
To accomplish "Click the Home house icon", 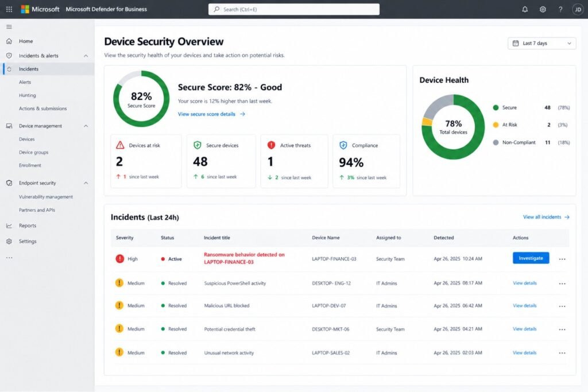I will pos(9,41).
